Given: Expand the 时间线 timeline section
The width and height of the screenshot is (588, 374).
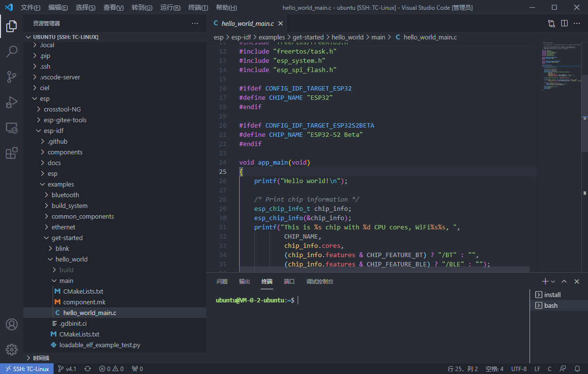Looking at the screenshot, I should pos(114,358).
